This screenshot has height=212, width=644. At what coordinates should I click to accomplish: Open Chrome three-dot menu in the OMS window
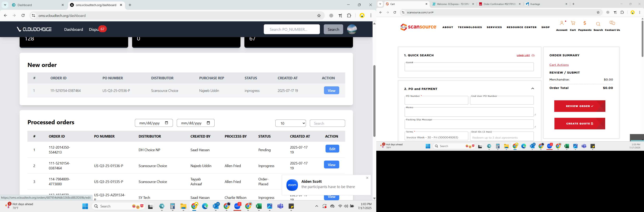pos(371,16)
